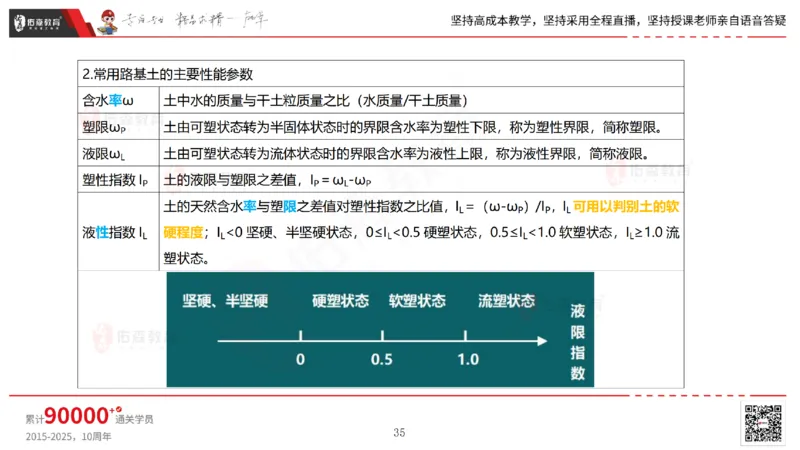
Task: Click the cartoon mascot in the header
Action: click(108, 22)
